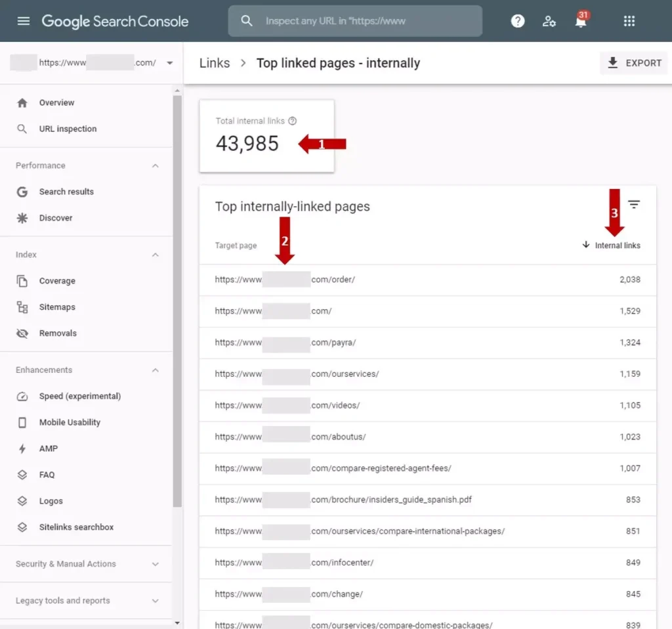The image size is (672, 629).
Task: Collapse the Enhancements section
Action: [155, 370]
